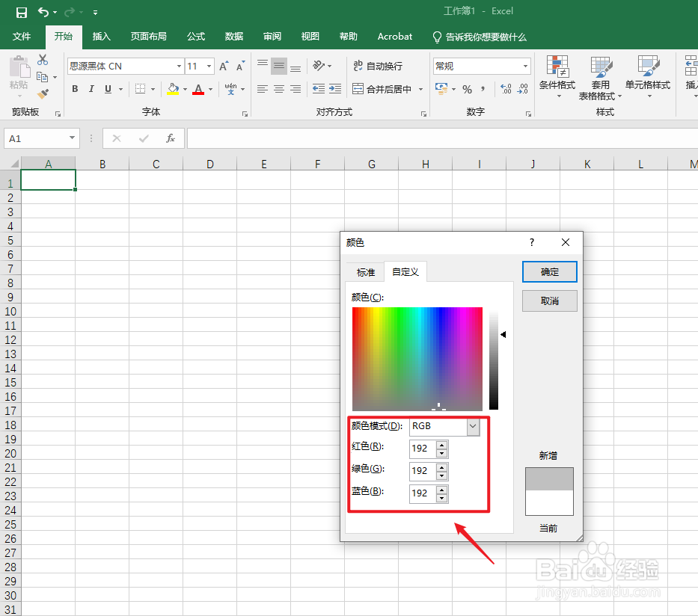698x616 pixels.
Task: Open 单元格样式 cell styles
Action: pos(648,76)
